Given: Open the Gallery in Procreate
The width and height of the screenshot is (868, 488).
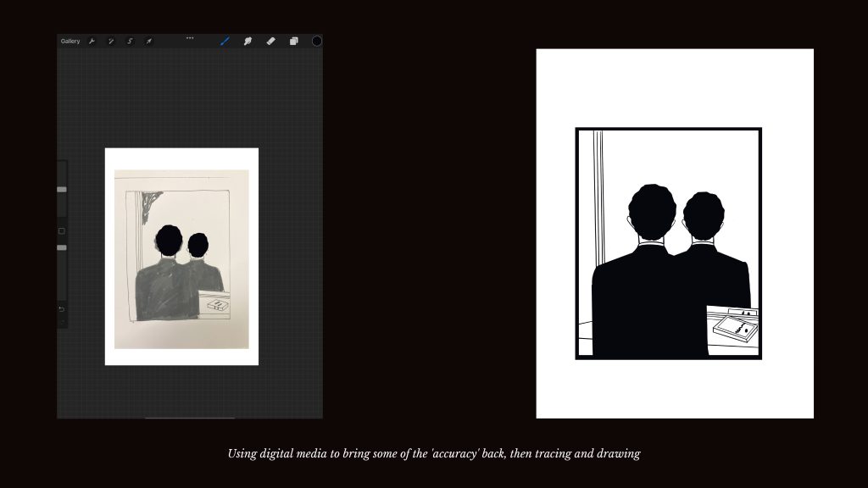Looking at the screenshot, I should pos(70,42).
